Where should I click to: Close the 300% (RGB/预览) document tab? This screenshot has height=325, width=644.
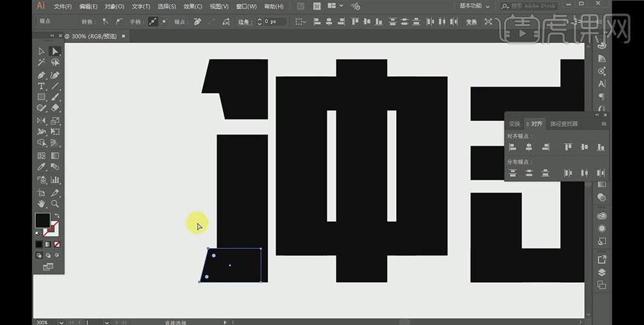(x=123, y=36)
